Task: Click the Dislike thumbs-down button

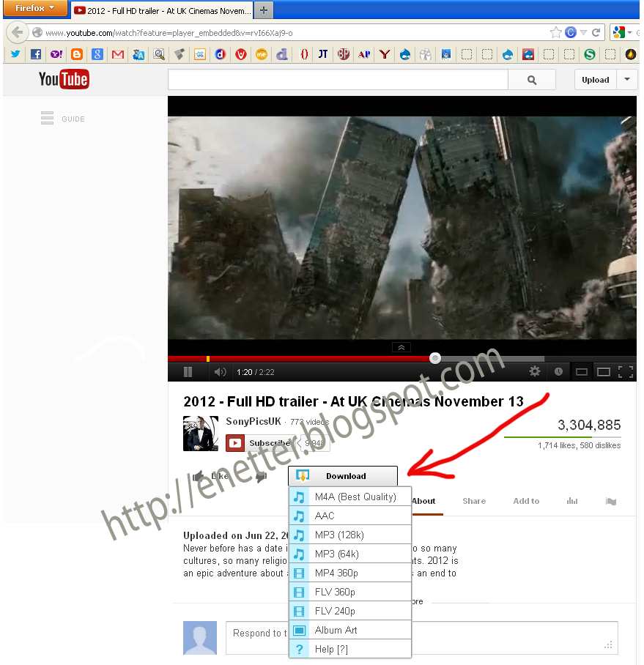Action: 262,476
